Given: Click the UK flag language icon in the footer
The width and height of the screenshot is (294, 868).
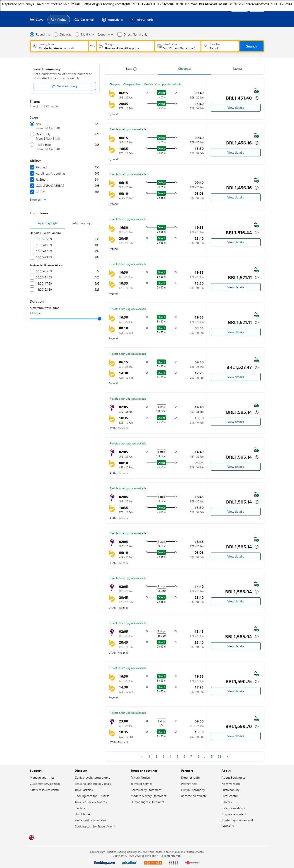Looking at the screenshot, I should (x=32, y=837).
